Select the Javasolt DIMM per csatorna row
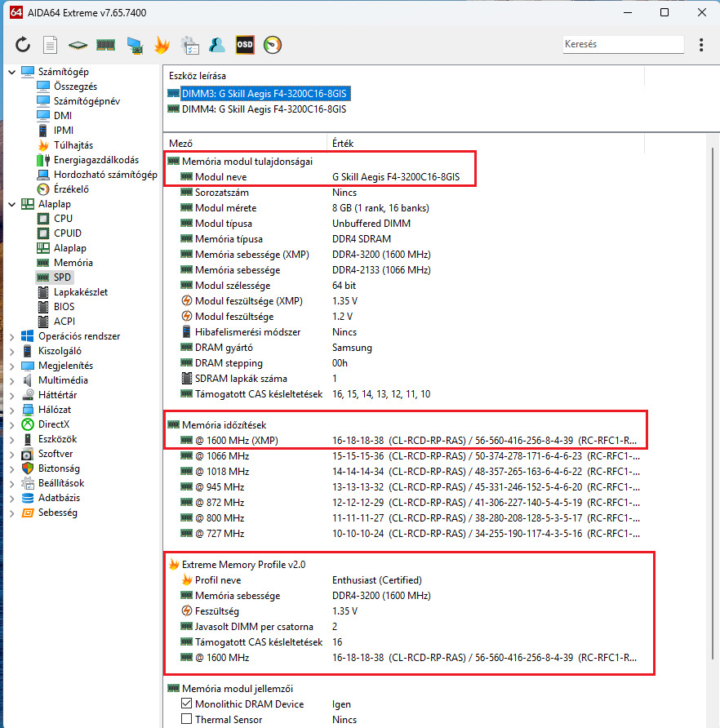720x728 pixels. (403, 627)
